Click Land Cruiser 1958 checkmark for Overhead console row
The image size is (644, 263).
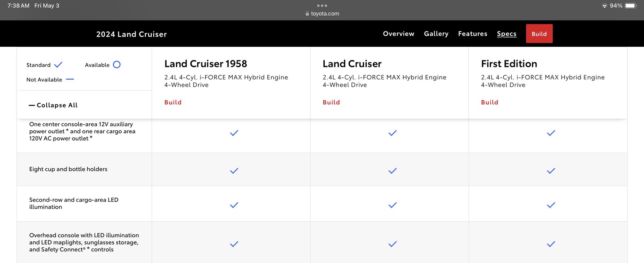[x=234, y=244]
